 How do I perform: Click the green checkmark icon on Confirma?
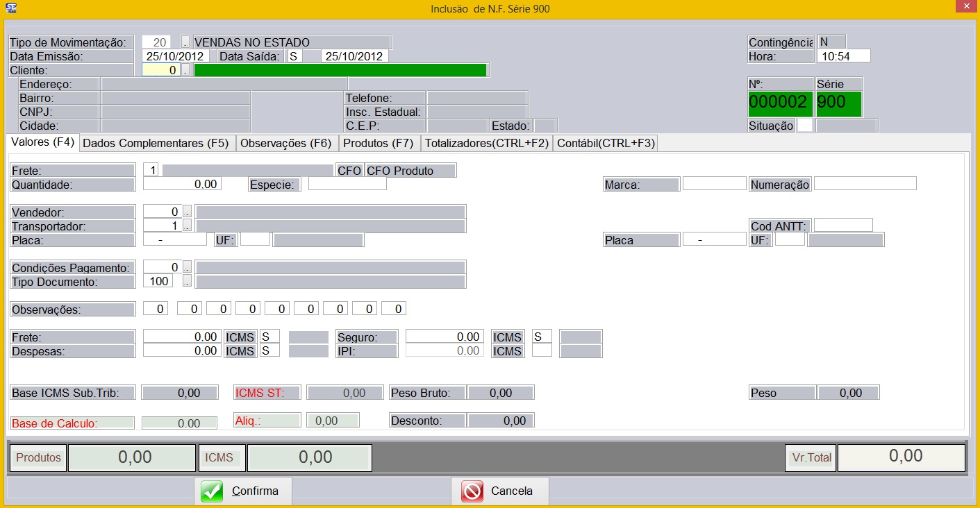(212, 491)
